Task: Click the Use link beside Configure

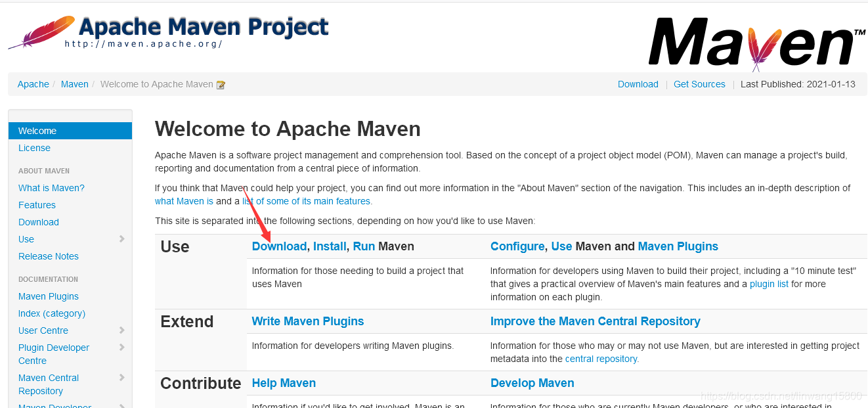Action: (x=561, y=246)
